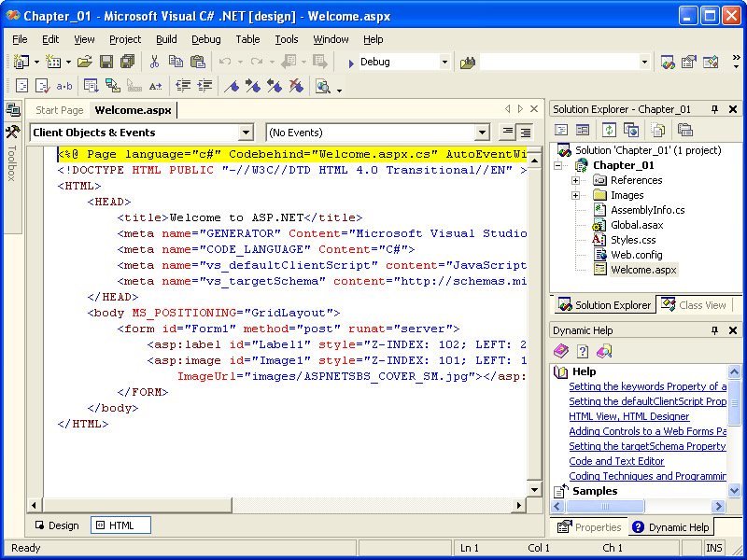Viewport: 747px width, 560px height.
Task: Toggle auto-hide pin on Solution Explorer
Action: click(x=715, y=109)
